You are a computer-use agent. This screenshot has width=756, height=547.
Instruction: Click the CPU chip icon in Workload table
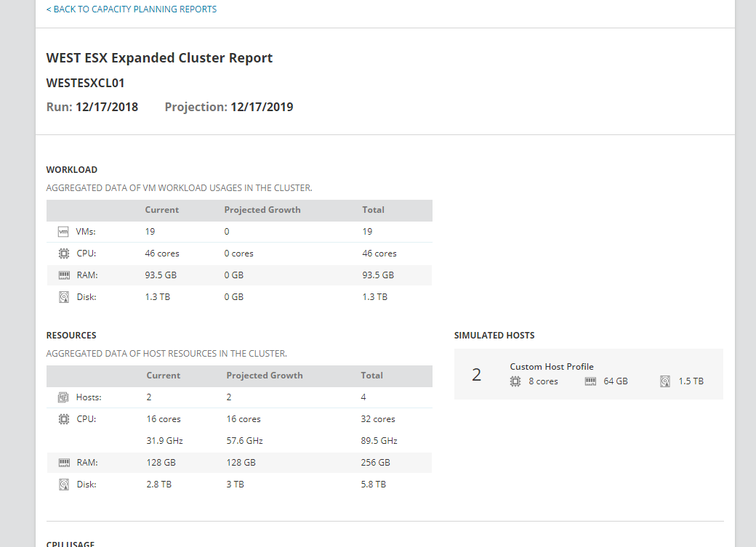point(64,254)
